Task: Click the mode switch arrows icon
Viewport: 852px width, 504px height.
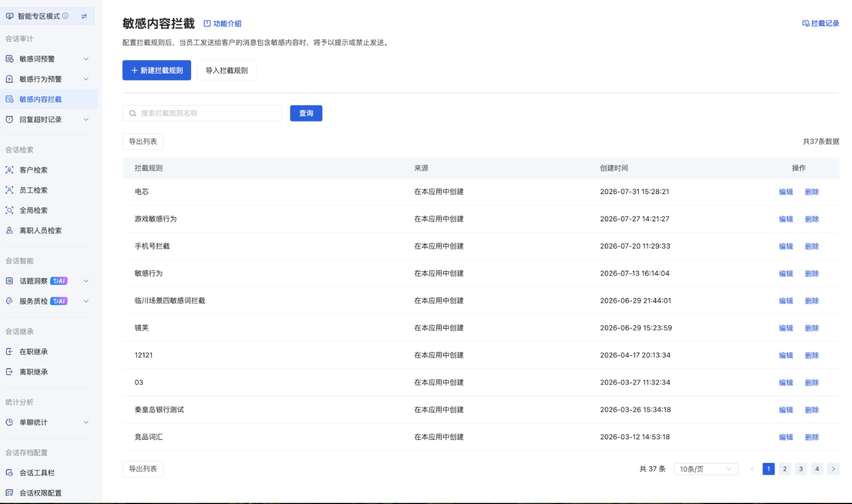Action: point(84,16)
